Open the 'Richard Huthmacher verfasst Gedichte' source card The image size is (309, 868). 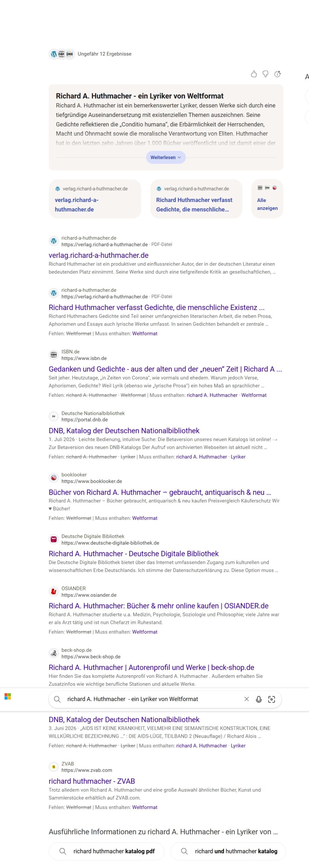(196, 199)
